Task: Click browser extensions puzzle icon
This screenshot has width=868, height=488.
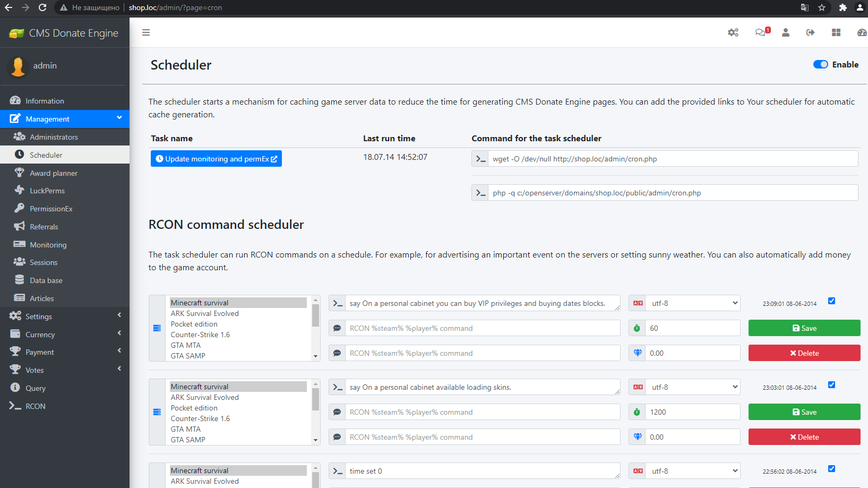Action: pyautogui.click(x=843, y=7)
